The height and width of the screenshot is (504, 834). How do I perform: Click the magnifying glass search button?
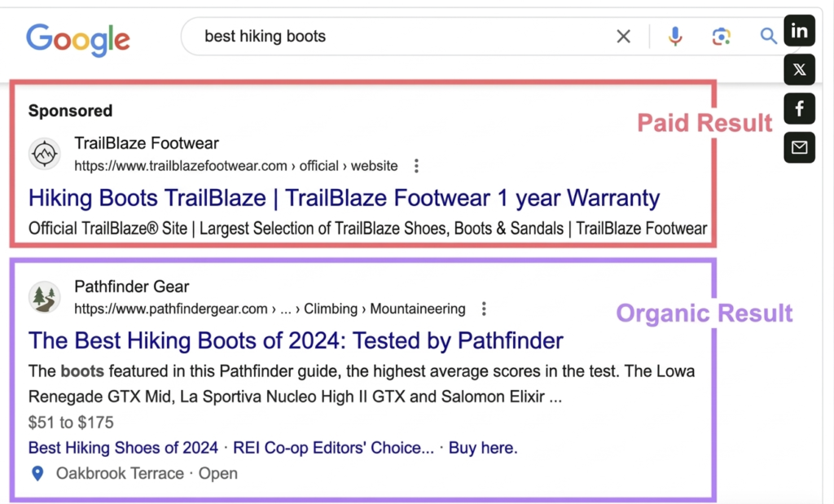[x=768, y=36]
